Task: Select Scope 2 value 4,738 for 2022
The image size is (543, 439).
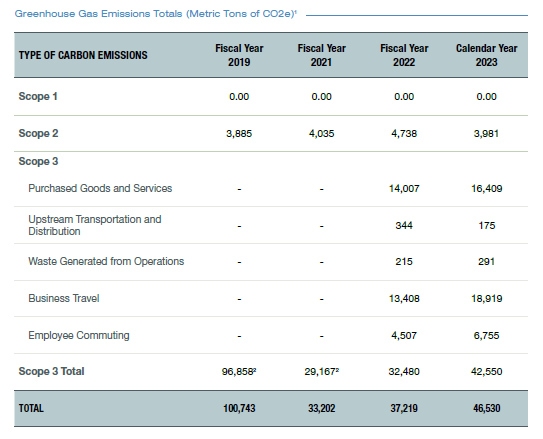Action: click(404, 134)
